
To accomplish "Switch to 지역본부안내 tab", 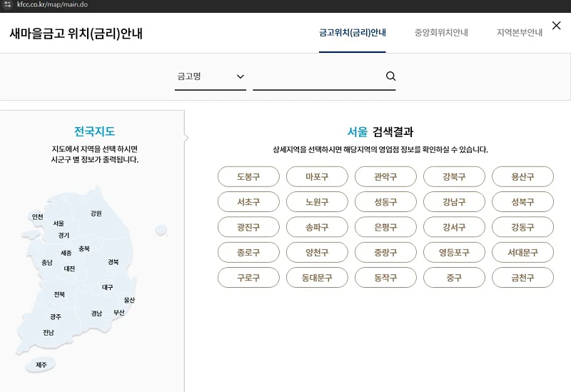I will [520, 33].
